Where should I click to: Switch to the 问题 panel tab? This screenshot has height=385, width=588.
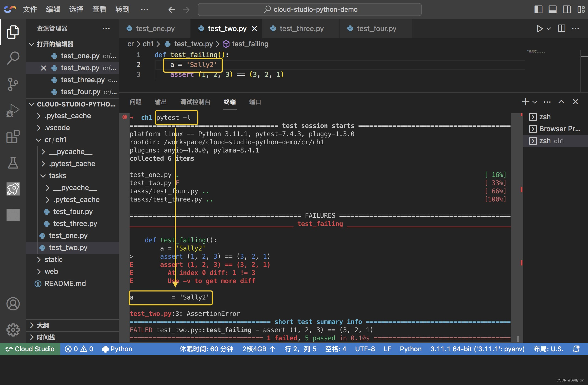pos(136,102)
